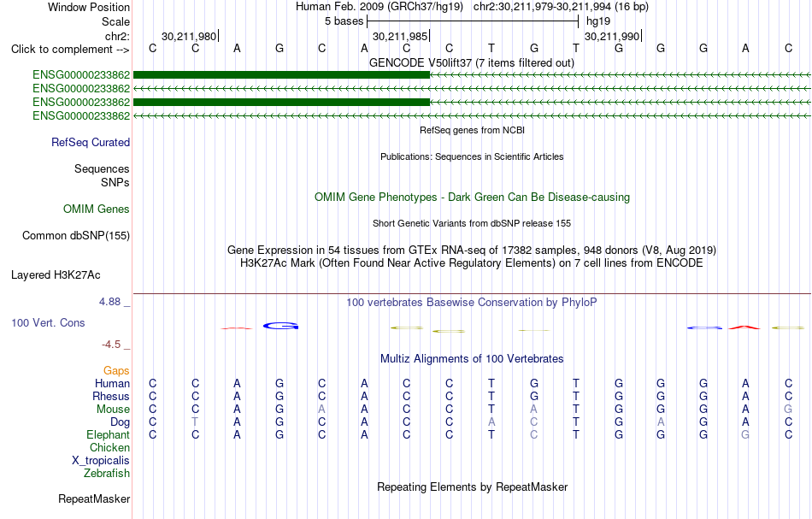Screen dimensions: 812x519
Task: Click the chr2:30,211,979-30,211,994 (16 bp) position text
Action: (x=561, y=7)
